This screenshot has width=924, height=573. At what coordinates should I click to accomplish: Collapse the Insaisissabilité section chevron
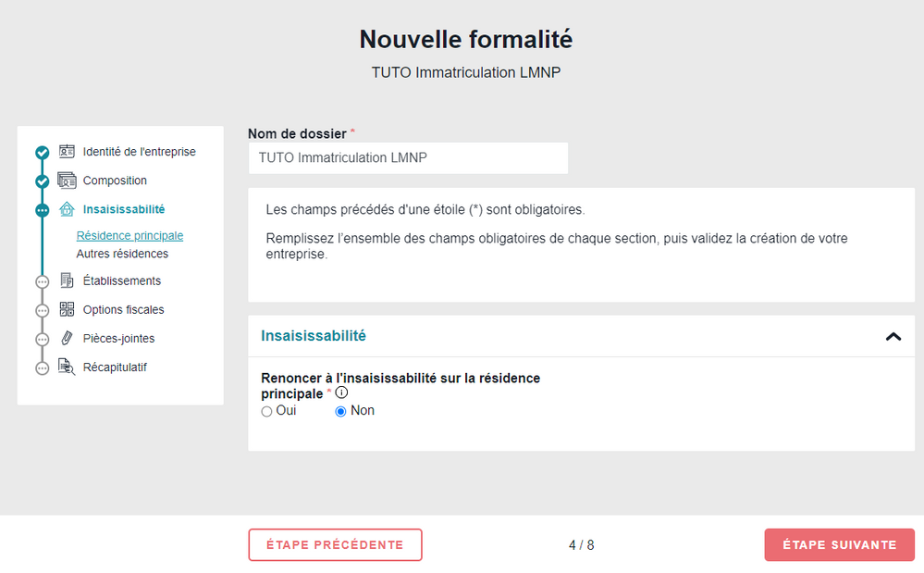click(x=893, y=336)
